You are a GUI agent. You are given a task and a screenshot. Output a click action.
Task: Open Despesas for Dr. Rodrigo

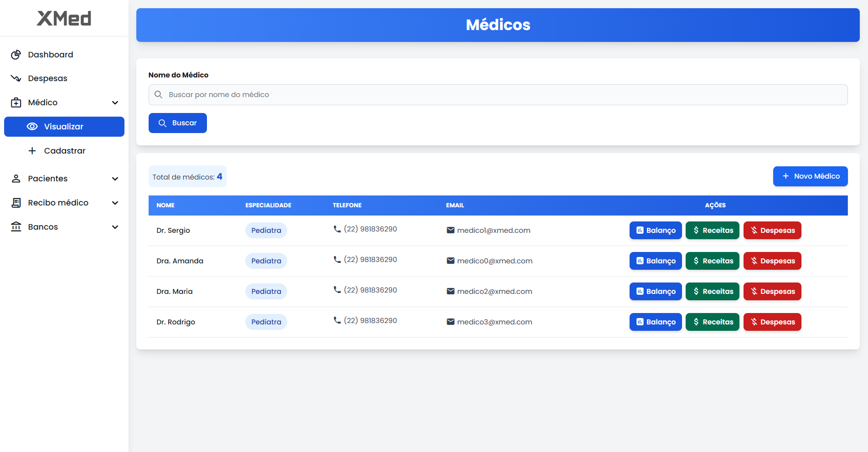pos(772,322)
